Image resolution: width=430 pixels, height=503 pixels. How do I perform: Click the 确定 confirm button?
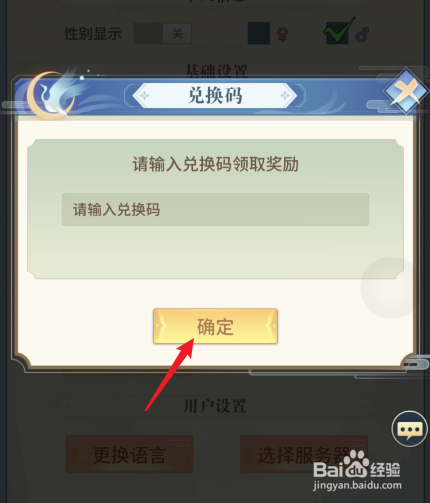click(215, 326)
